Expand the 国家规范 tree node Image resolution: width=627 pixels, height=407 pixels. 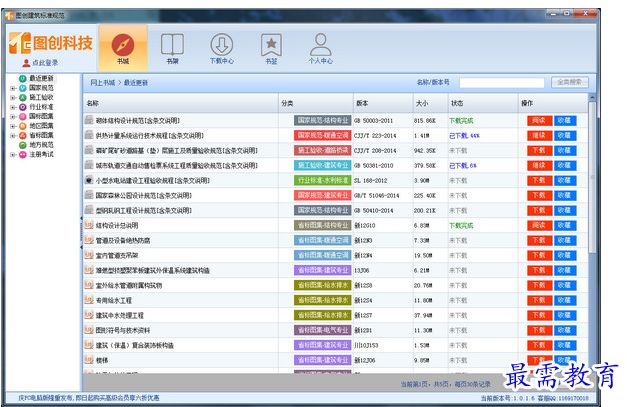tap(13, 88)
